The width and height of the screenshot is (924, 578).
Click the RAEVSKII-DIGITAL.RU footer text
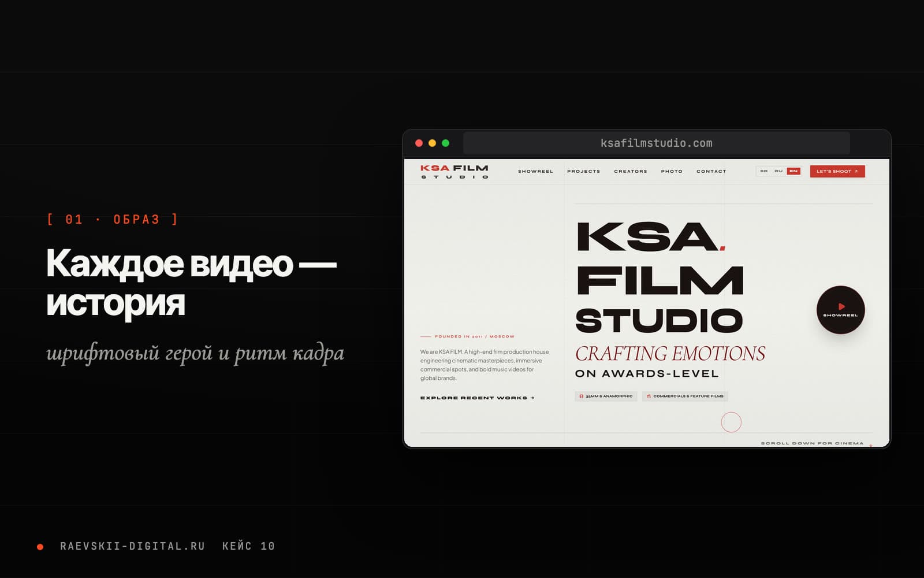(x=133, y=546)
